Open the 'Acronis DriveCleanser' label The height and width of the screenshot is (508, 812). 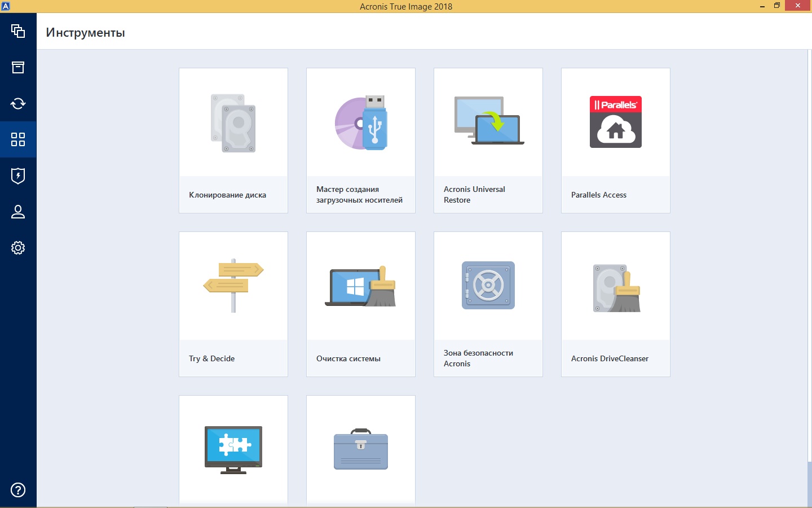610,358
